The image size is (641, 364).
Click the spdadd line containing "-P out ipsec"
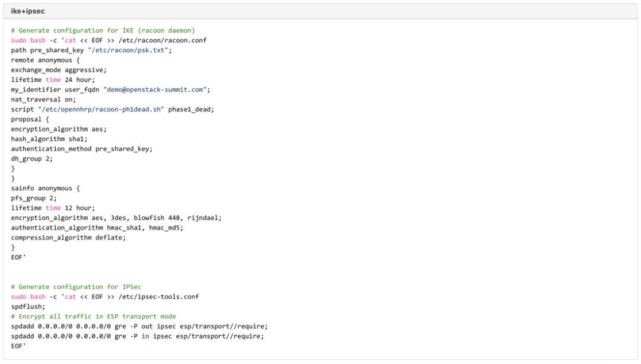point(139,326)
